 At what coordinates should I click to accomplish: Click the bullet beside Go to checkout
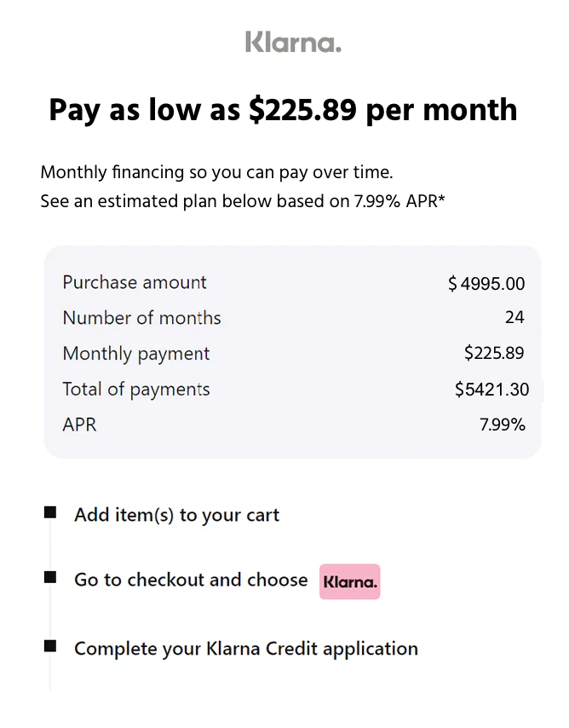coord(50,578)
